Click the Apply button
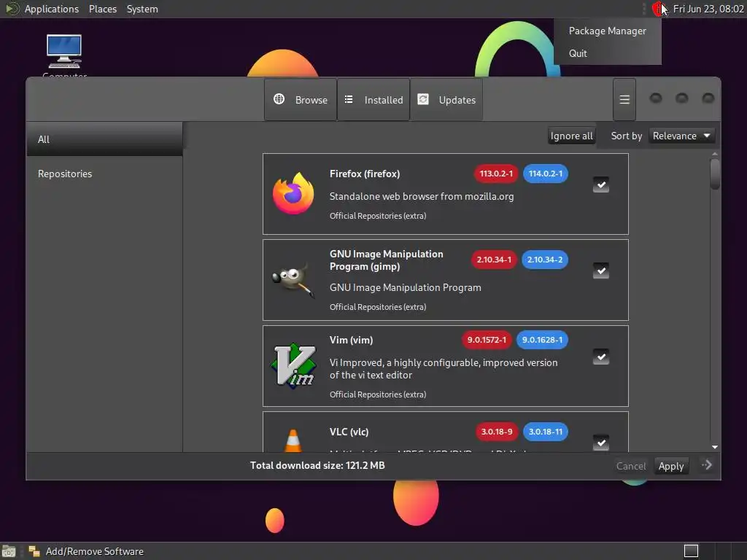This screenshot has width=747, height=560. tap(671, 466)
